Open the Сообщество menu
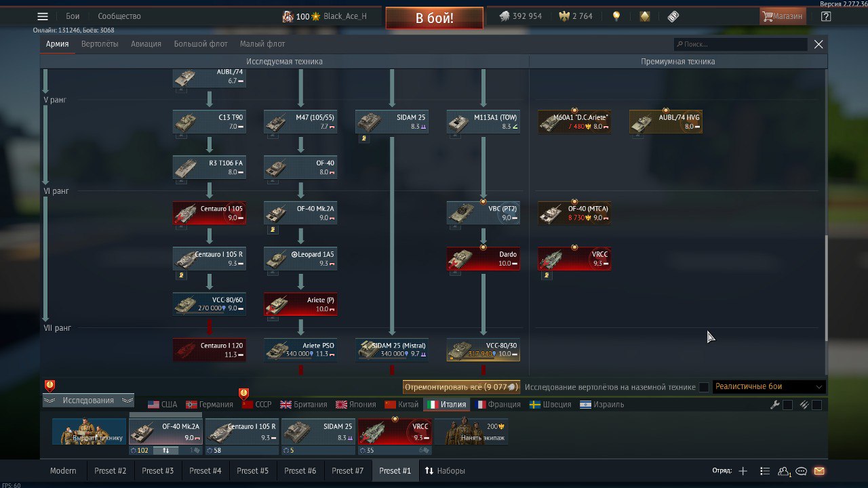The height and width of the screenshot is (488, 868). tap(119, 16)
